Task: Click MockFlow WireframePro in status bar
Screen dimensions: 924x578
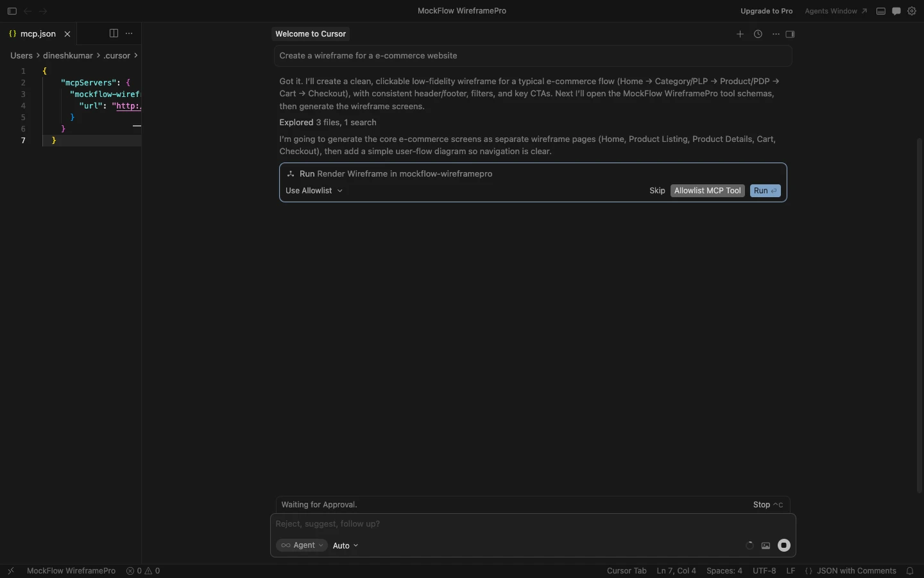Action: (x=71, y=571)
